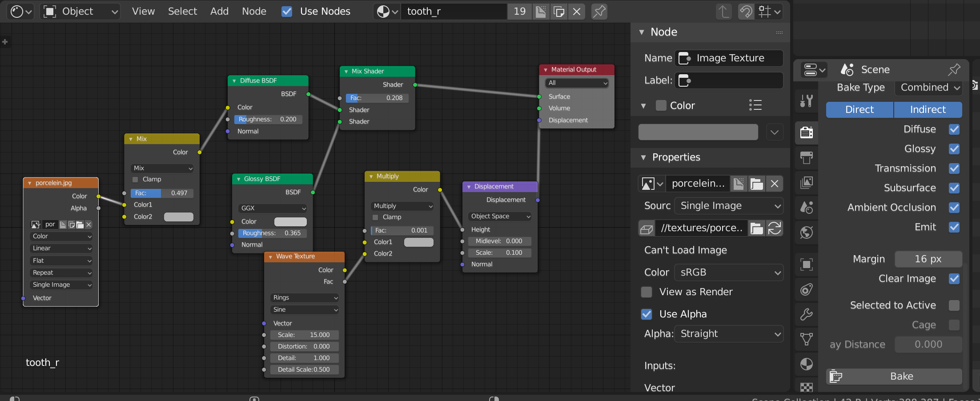Toggle the Direct lighting button

click(x=860, y=110)
